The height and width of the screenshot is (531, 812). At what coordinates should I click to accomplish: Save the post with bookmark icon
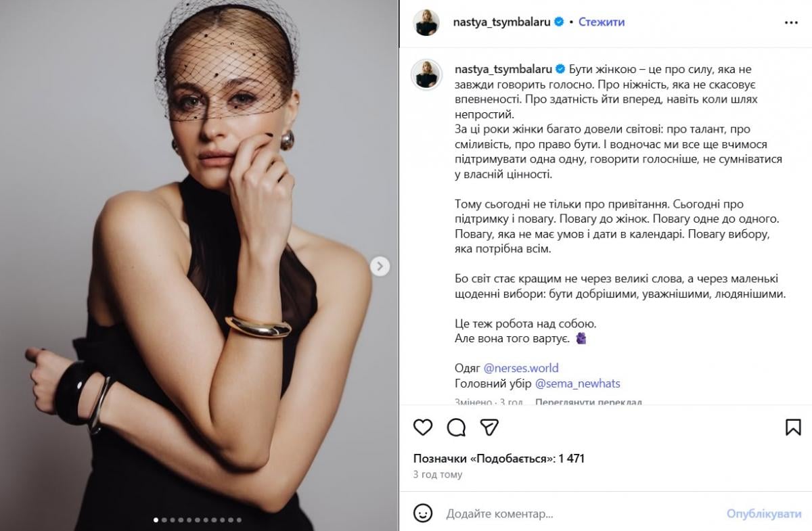(x=793, y=427)
